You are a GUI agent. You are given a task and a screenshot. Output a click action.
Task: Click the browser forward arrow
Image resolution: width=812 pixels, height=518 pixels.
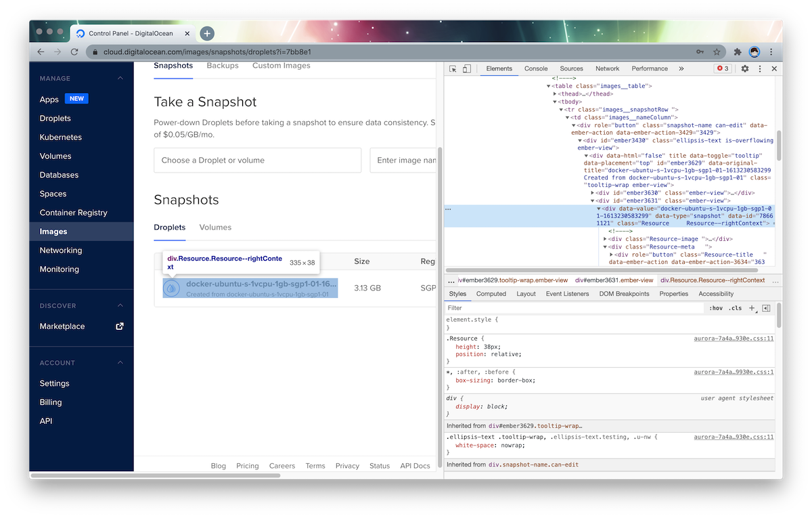[58, 52]
